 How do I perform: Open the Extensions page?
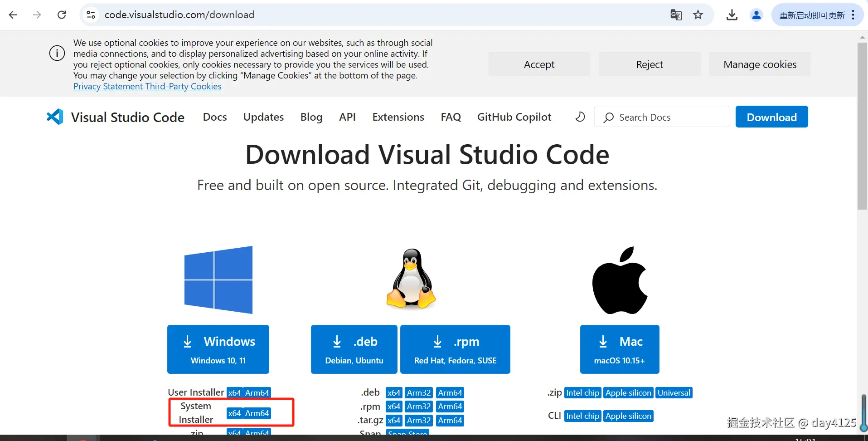tap(398, 117)
